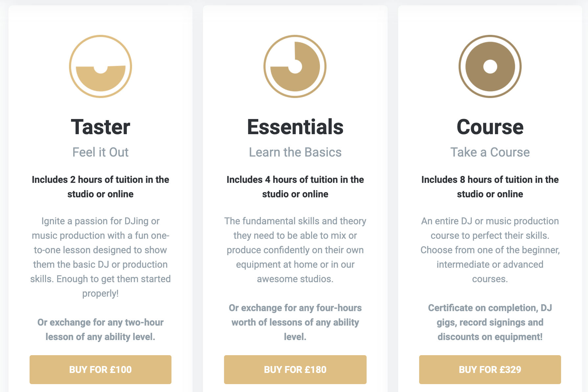Click the half-filled Taster disc icon

coord(101,66)
